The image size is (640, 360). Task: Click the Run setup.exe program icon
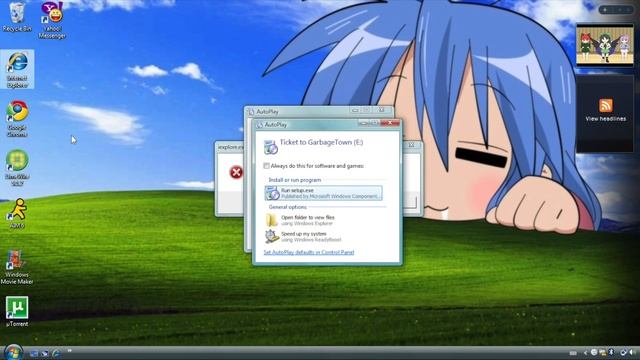click(272, 193)
